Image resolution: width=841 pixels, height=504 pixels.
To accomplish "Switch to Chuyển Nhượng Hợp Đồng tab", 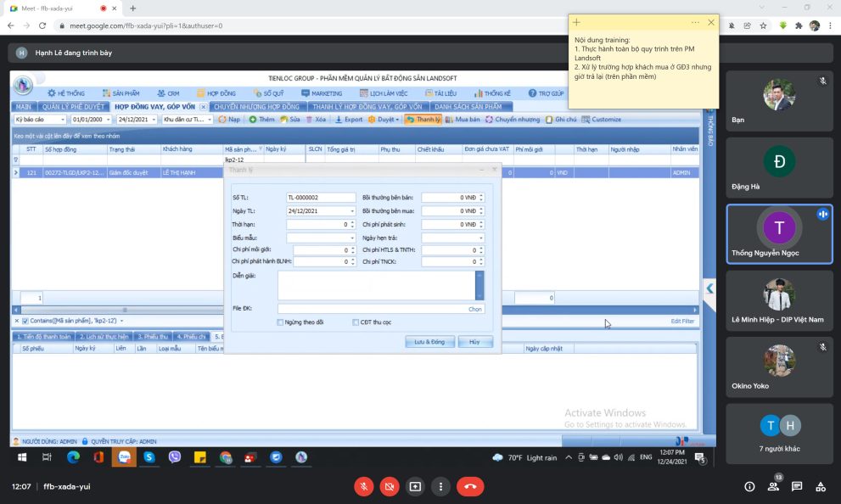I will [x=257, y=107].
